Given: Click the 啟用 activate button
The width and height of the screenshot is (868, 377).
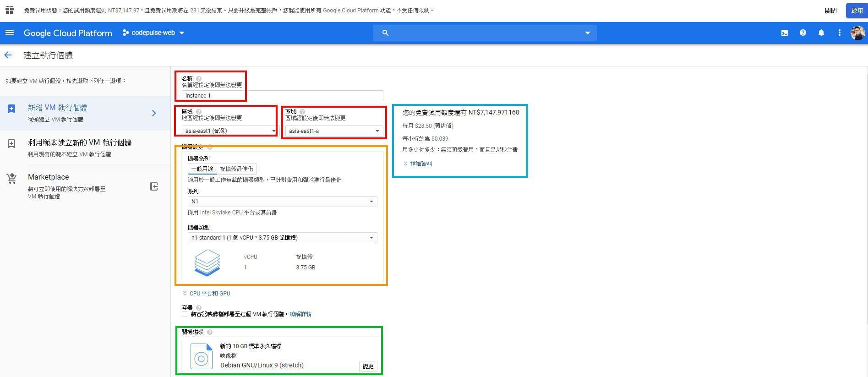Looking at the screenshot, I should (857, 11).
